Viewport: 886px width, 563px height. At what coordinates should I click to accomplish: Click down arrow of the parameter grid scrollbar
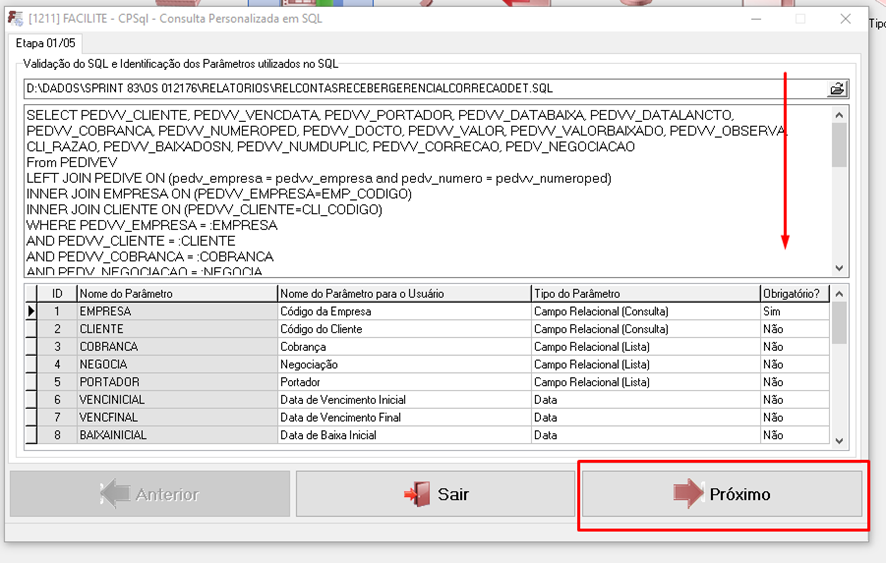[839, 439]
